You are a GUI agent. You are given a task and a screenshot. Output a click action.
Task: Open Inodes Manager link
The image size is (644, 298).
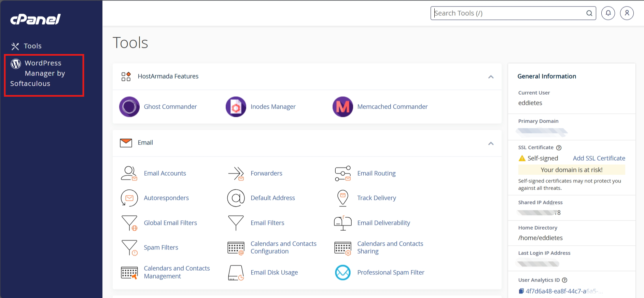click(x=273, y=107)
